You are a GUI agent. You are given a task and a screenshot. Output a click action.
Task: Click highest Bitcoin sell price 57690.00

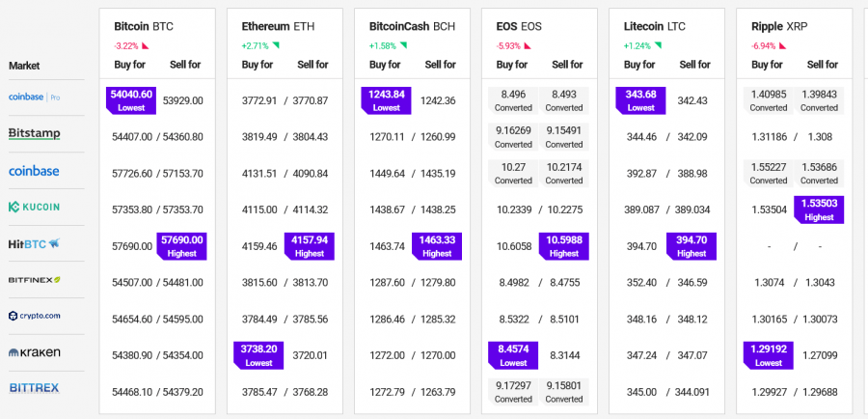[181, 246]
